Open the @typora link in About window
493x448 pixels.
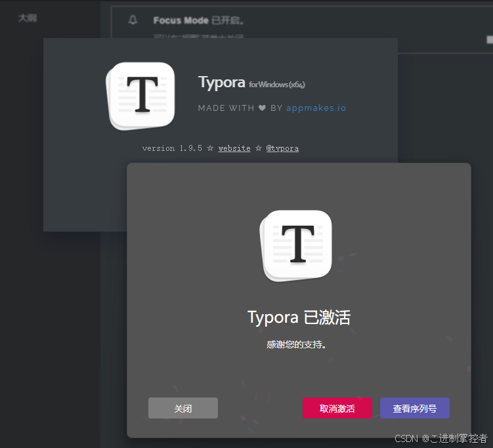tap(282, 148)
